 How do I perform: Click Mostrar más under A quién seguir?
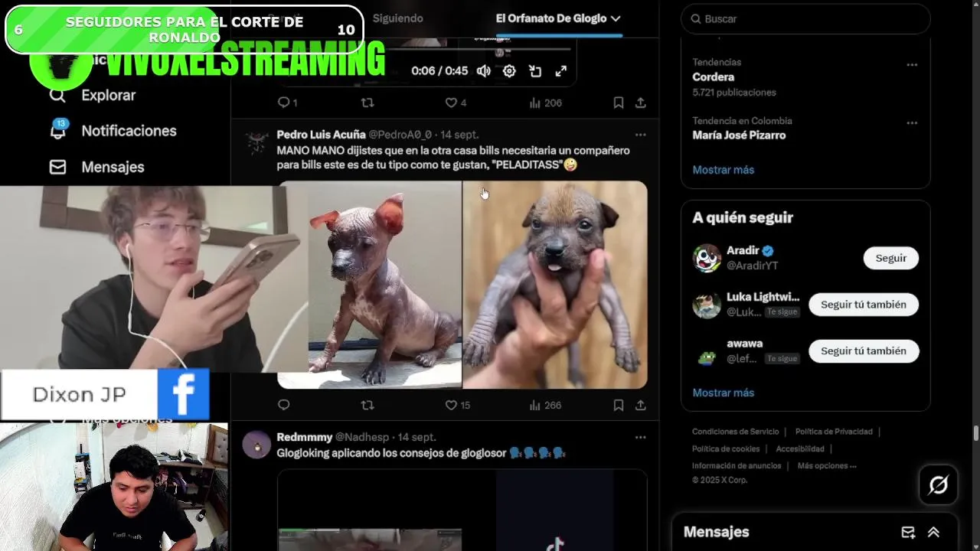point(724,393)
